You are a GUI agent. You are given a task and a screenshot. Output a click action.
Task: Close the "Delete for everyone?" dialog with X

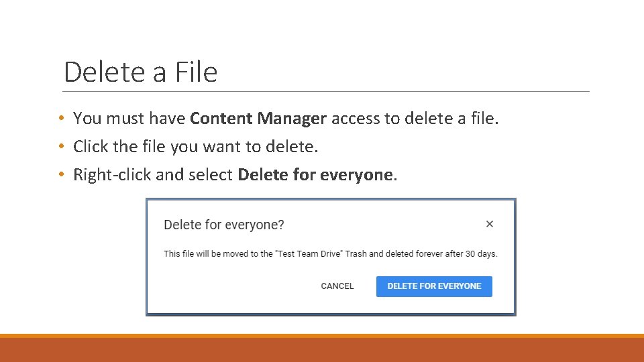(490, 224)
